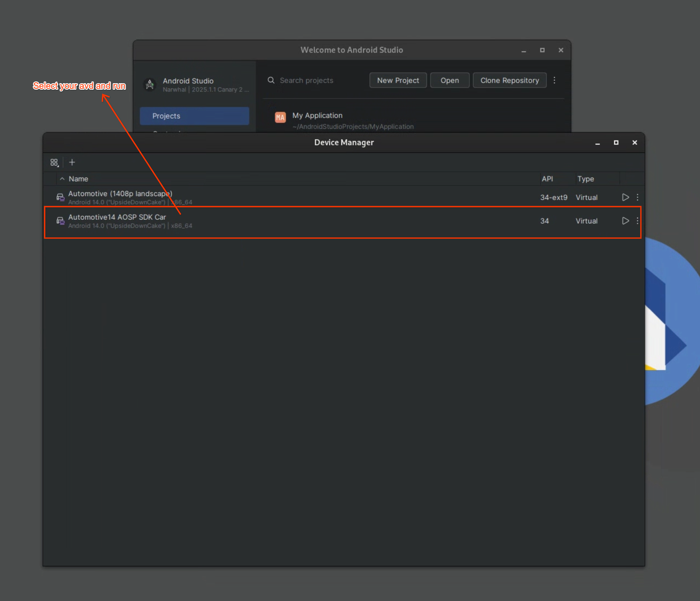
Task: Maximize the Device Manager window
Action: [x=616, y=143]
